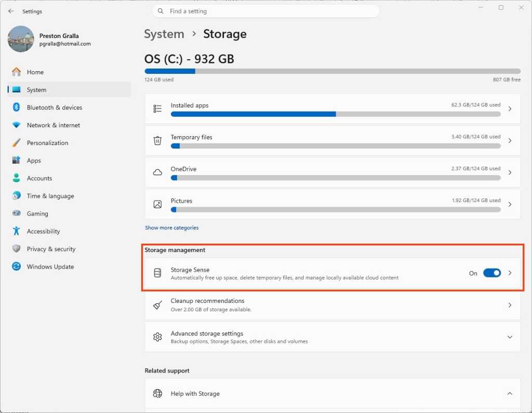Click the Personalization paintbrush icon
This screenshot has width=532, height=413.
pos(16,142)
